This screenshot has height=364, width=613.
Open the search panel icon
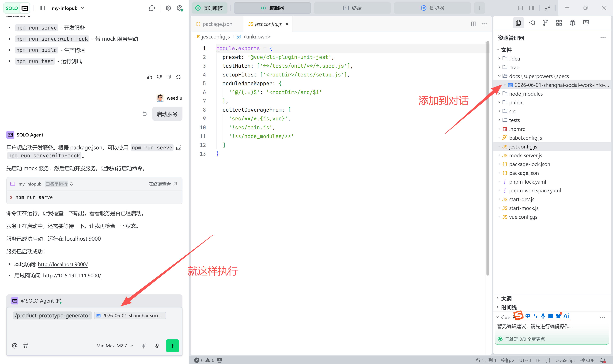(x=532, y=23)
